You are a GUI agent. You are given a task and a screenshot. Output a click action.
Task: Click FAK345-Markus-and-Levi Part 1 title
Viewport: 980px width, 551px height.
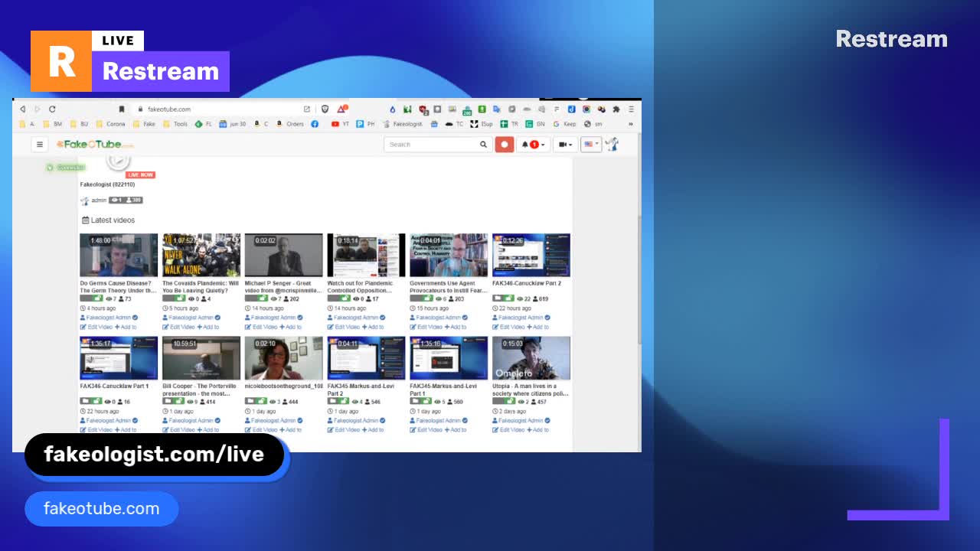click(443, 390)
